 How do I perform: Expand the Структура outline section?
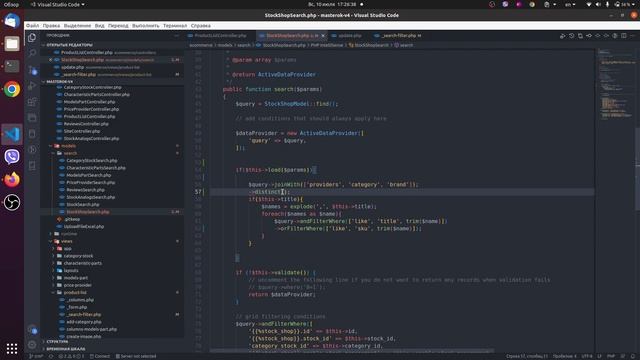click(58, 342)
